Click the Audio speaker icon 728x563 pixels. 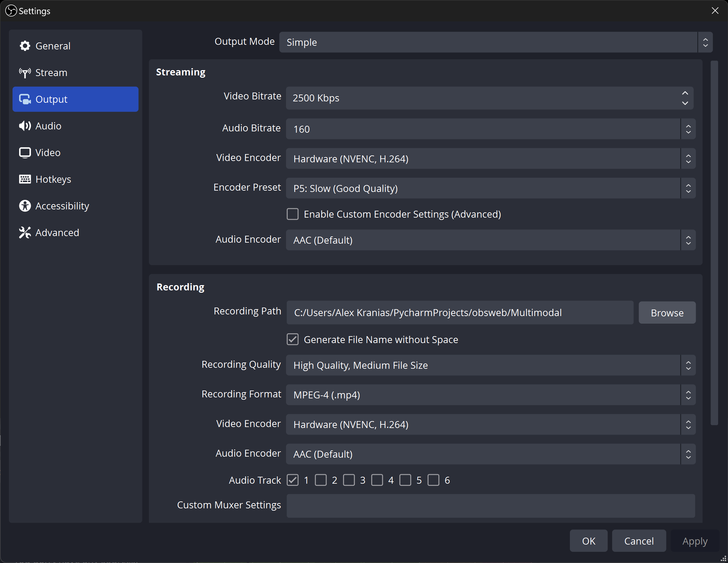(x=25, y=126)
